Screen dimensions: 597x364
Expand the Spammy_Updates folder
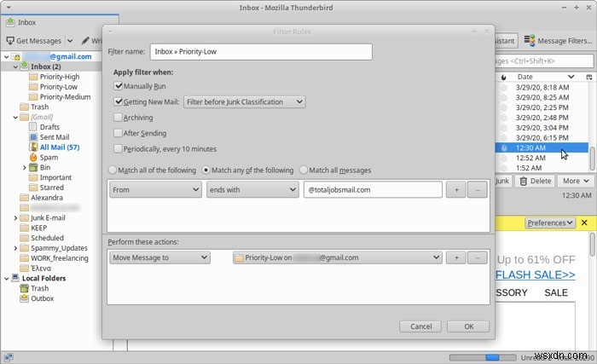(15, 248)
